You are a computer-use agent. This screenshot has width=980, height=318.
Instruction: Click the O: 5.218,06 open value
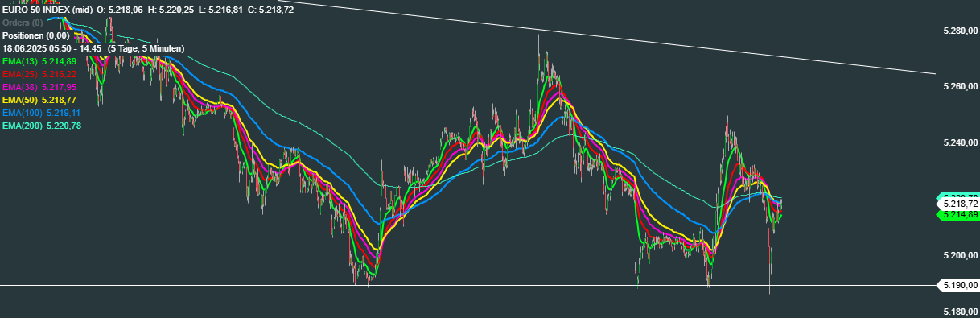pyautogui.click(x=120, y=10)
